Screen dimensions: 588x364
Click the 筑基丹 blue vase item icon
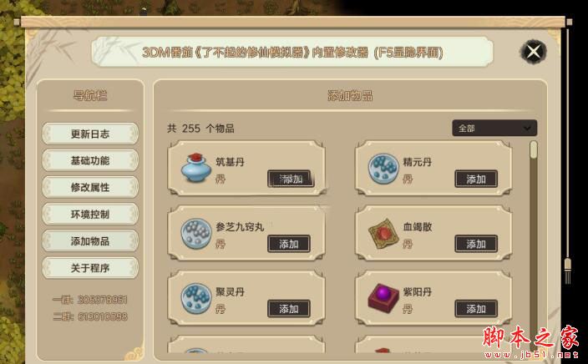click(195, 168)
